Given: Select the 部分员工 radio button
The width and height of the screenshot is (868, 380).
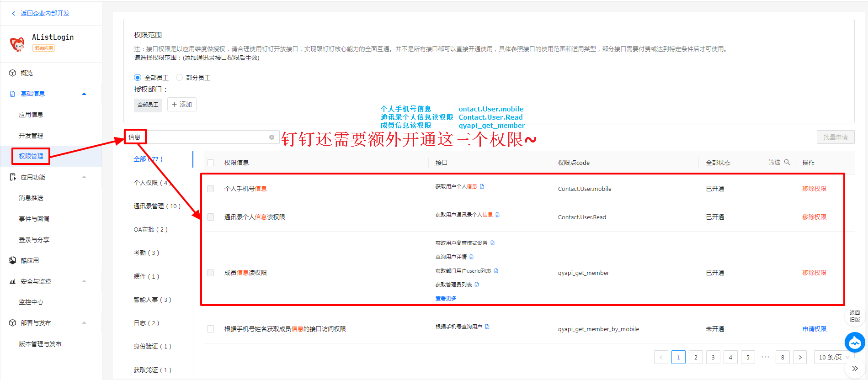Looking at the screenshot, I should pyautogui.click(x=179, y=78).
